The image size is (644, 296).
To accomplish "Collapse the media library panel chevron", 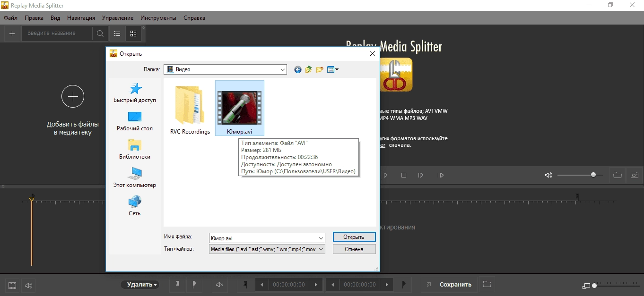I will pos(144,28).
